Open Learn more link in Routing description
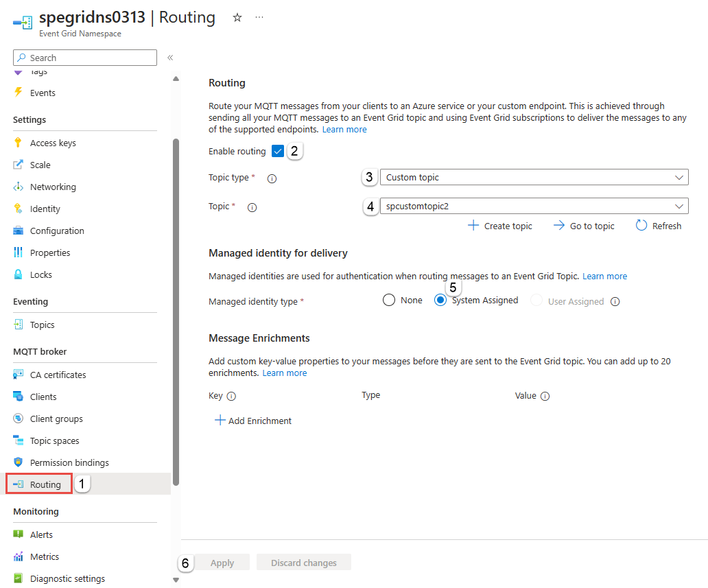 (344, 129)
